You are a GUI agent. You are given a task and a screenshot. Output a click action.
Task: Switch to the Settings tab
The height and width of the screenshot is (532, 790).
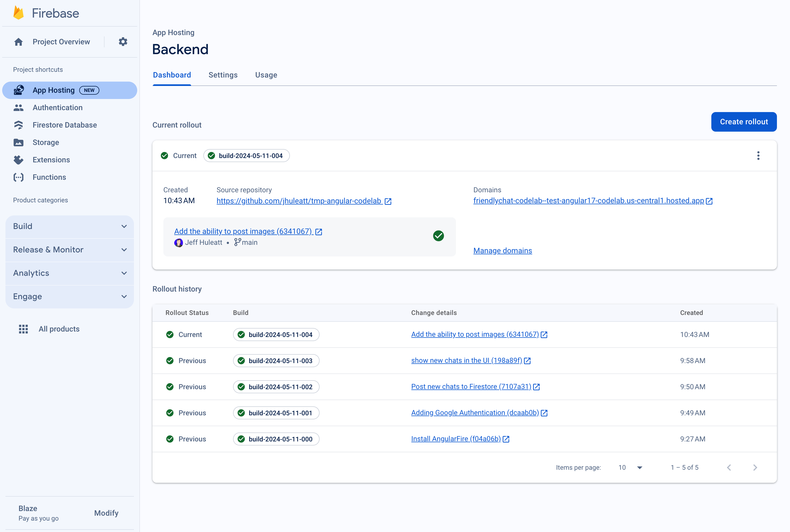[223, 75]
